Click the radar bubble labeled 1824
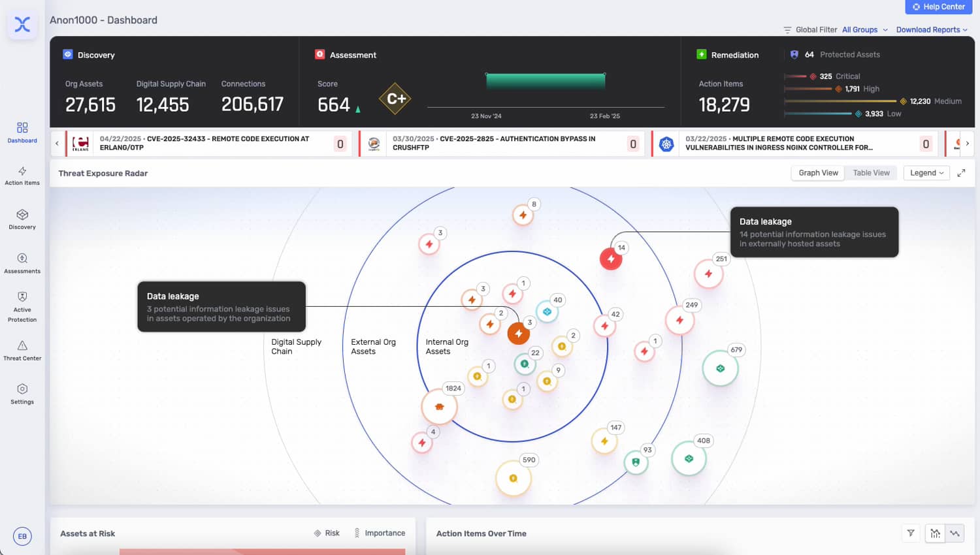 tap(440, 406)
